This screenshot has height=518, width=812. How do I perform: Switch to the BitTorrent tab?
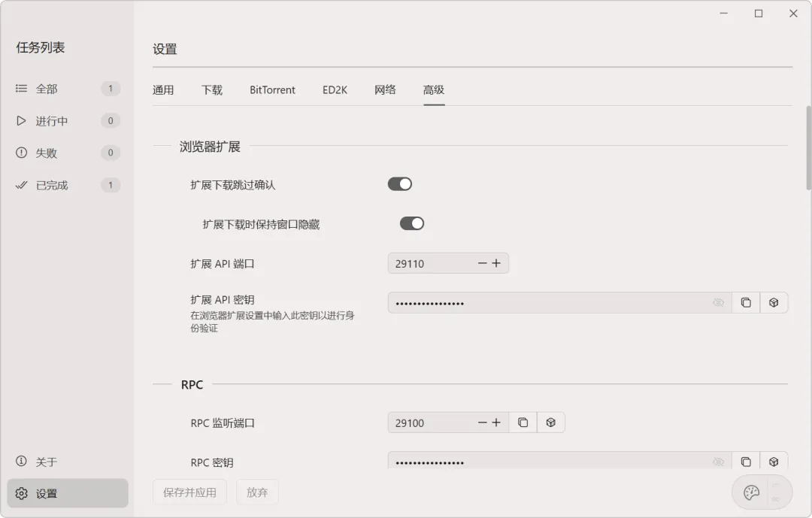click(272, 89)
